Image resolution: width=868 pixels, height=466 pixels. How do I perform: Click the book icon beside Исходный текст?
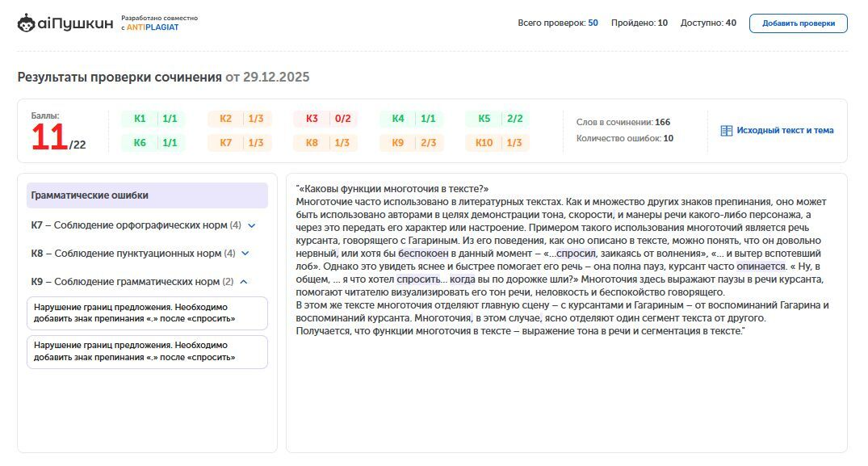click(726, 131)
